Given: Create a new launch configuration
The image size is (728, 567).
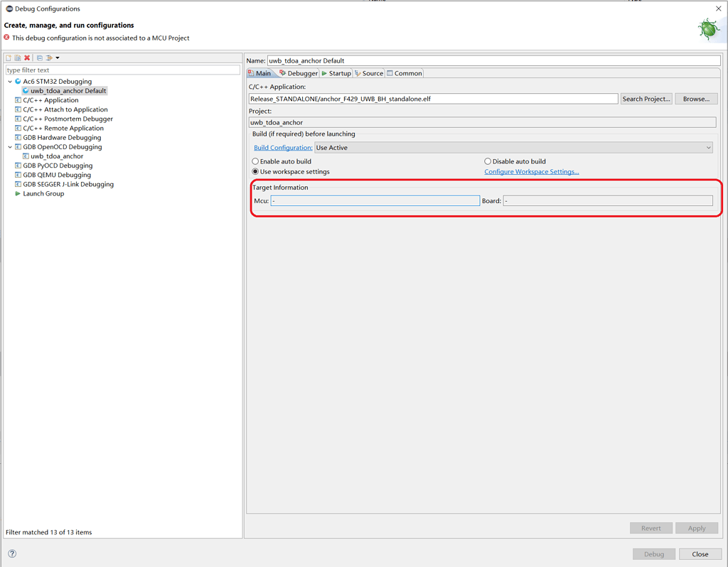Looking at the screenshot, I should pyautogui.click(x=8, y=58).
